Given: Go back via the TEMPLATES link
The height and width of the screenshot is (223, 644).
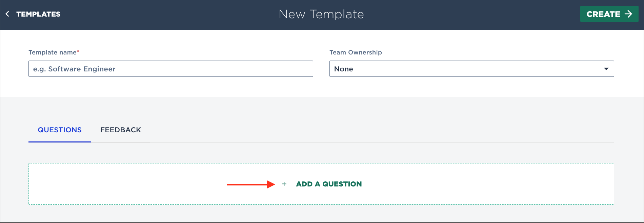Looking at the screenshot, I should coord(38,14).
